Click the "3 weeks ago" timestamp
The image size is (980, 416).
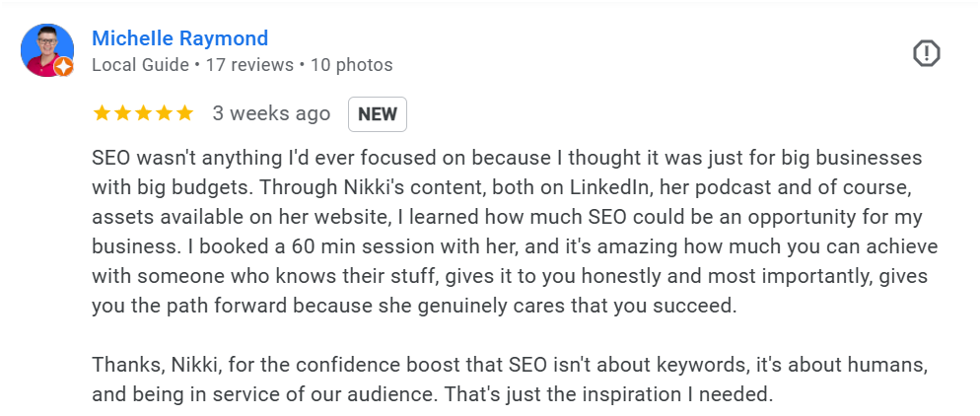(271, 113)
